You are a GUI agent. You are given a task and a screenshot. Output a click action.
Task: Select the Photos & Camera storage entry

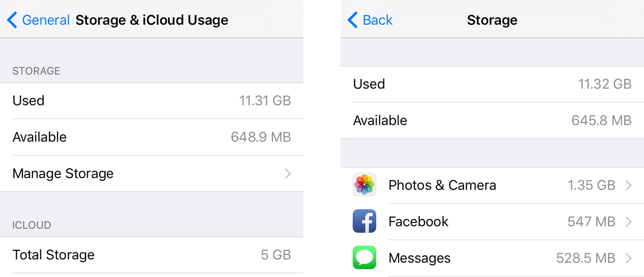[x=492, y=185]
